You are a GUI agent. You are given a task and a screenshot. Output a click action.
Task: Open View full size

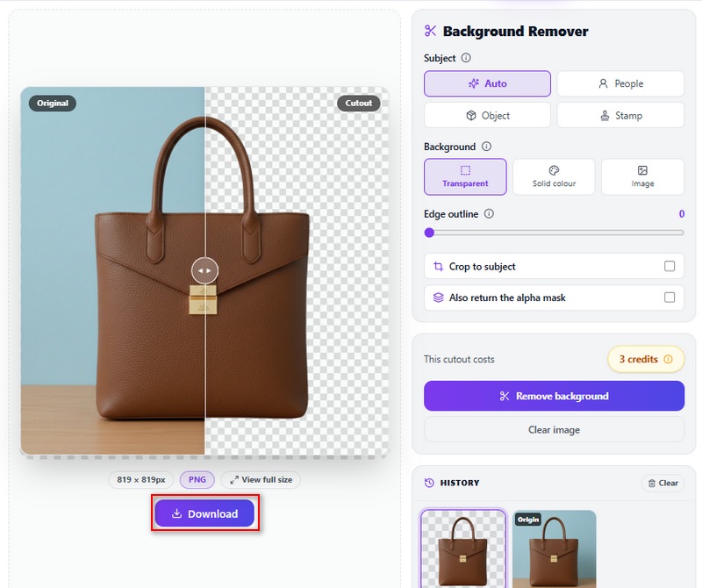tap(261, 480)
